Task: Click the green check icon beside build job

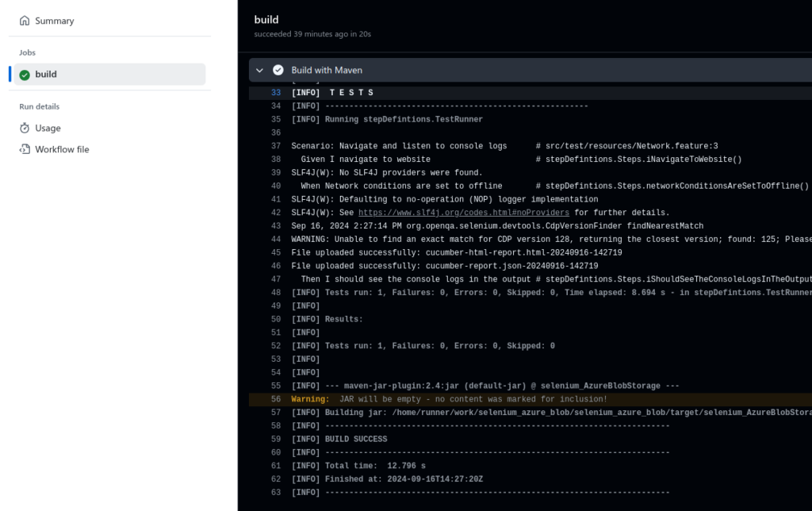Action: [x=25, y=75]
